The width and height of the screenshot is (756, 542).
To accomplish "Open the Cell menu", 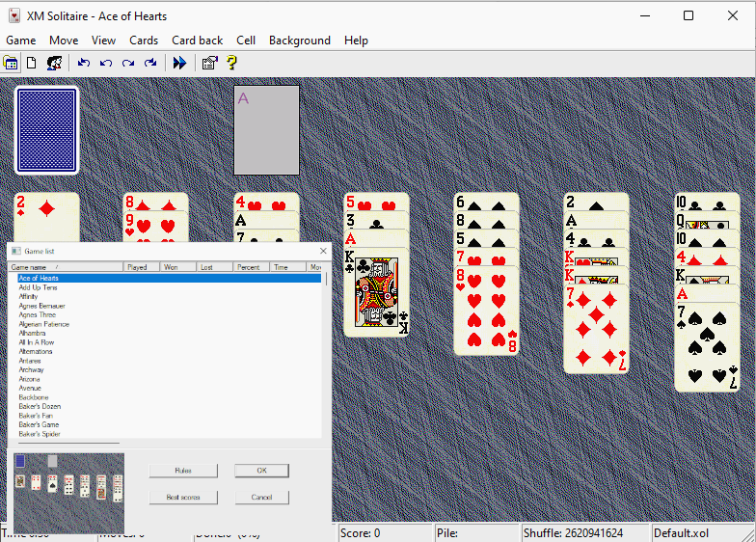I will tap(246, 41).
